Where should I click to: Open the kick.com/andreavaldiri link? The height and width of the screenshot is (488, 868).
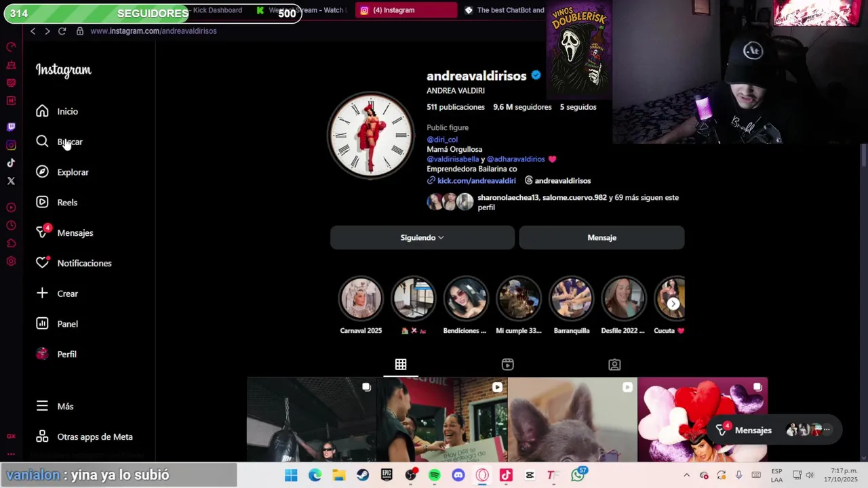[x=476, y=181]
